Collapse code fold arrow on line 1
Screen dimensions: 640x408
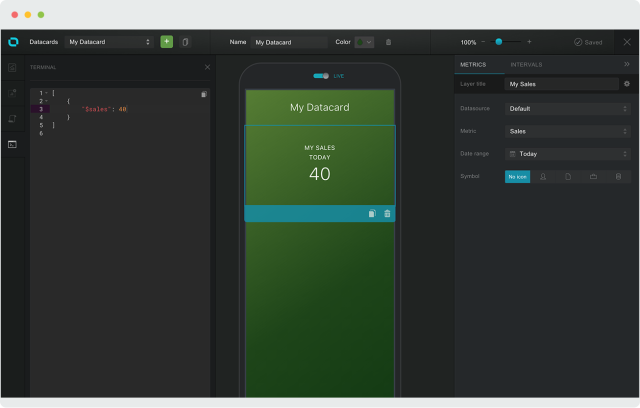click(47, 93)
